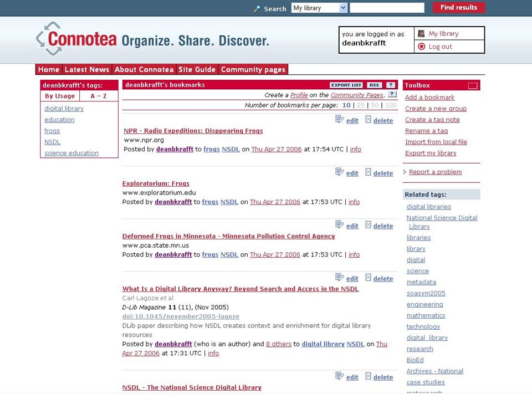Click Export my library
This screenshot has width=532, height=399.
[x=431, y=153]
